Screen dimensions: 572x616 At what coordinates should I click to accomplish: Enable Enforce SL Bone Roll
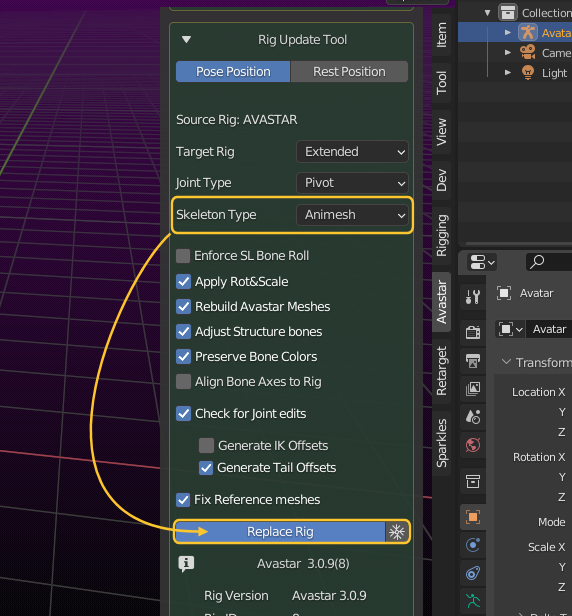tap(183, 256)
